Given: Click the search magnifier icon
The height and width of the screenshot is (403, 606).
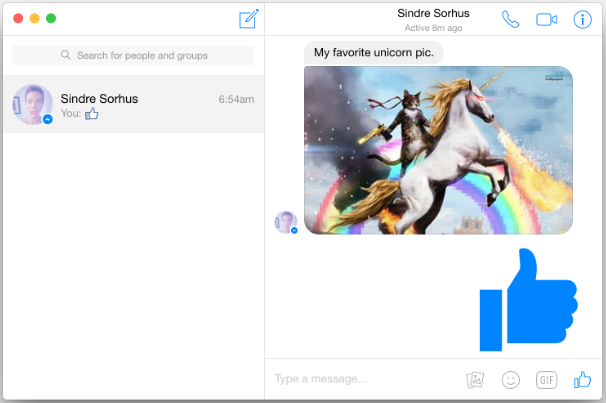Looking at the screenshot, I should point(66,55).
